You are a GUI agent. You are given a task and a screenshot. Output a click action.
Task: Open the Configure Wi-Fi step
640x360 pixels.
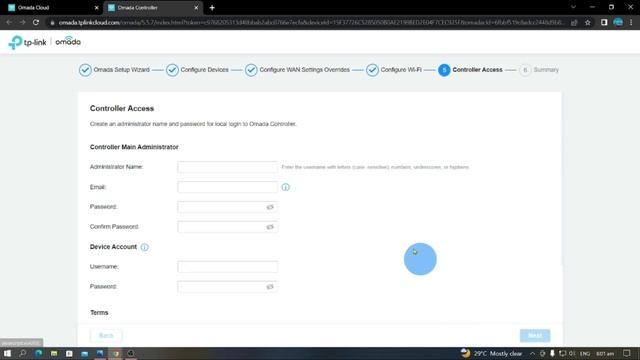pos(393,70)
